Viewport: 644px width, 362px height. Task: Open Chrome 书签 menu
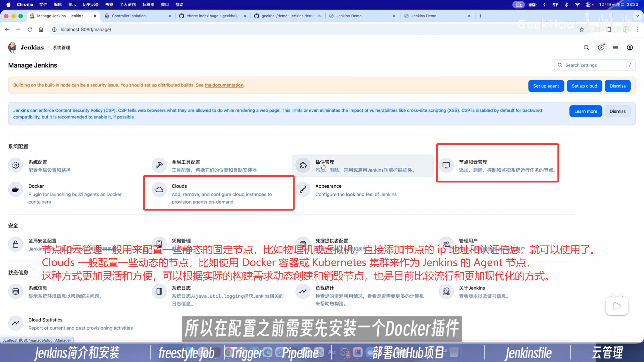[109, 5]
